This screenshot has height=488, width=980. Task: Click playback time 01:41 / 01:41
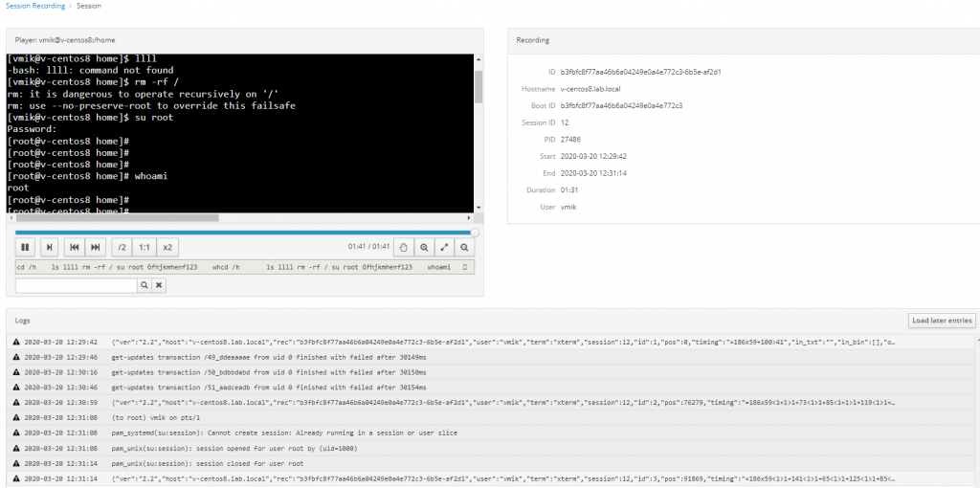[368, 247]
